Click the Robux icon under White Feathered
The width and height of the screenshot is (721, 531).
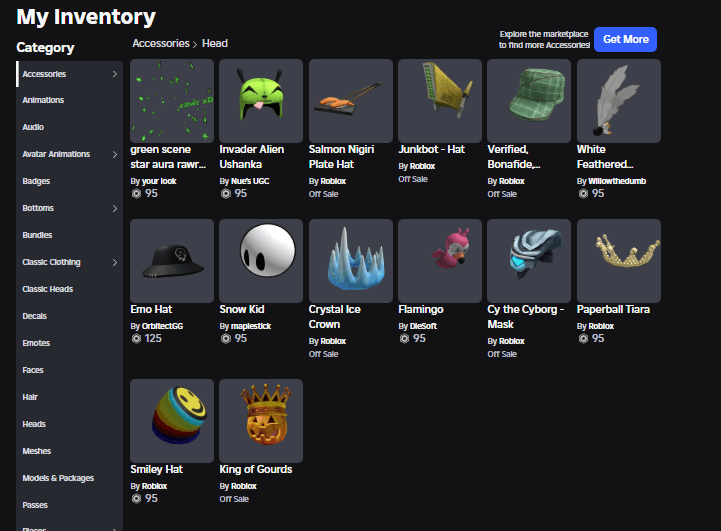pos(584,194)
